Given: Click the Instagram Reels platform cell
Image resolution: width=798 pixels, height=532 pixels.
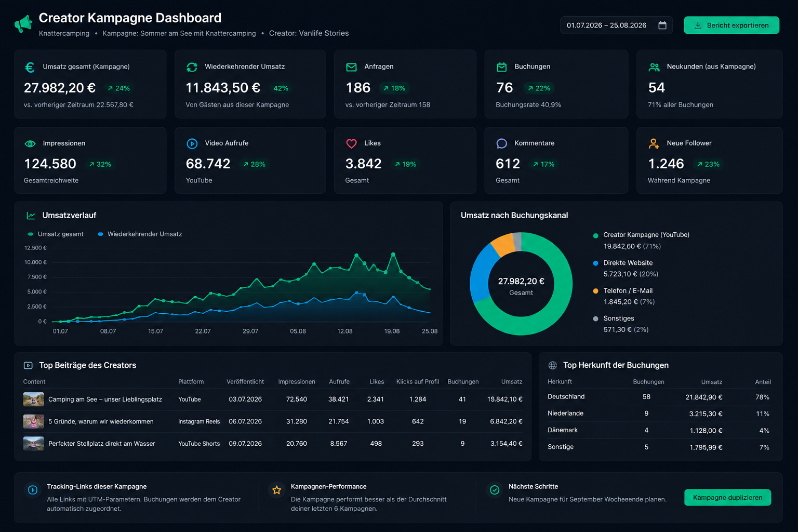Looking at the screenshot, I should click(199, 422).
